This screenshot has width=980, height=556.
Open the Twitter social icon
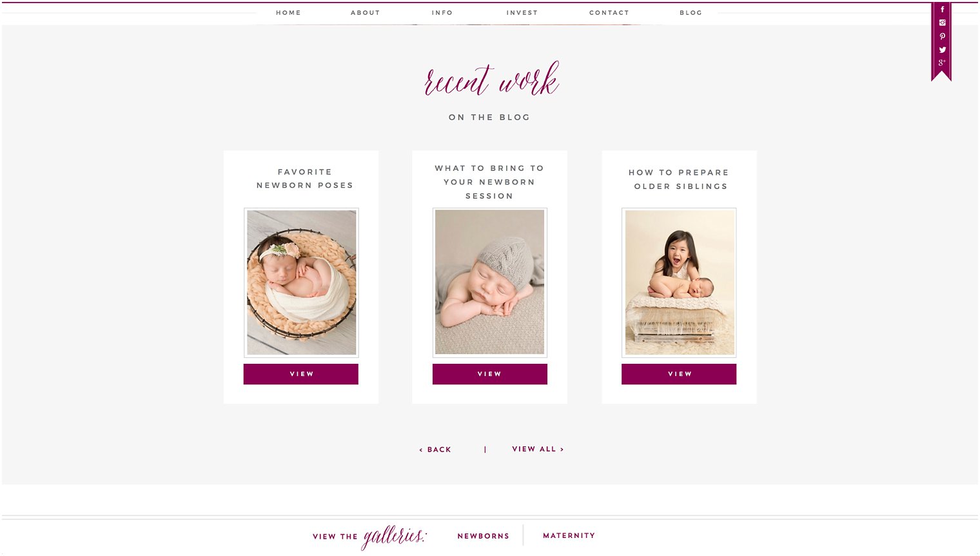pos(942,50)
